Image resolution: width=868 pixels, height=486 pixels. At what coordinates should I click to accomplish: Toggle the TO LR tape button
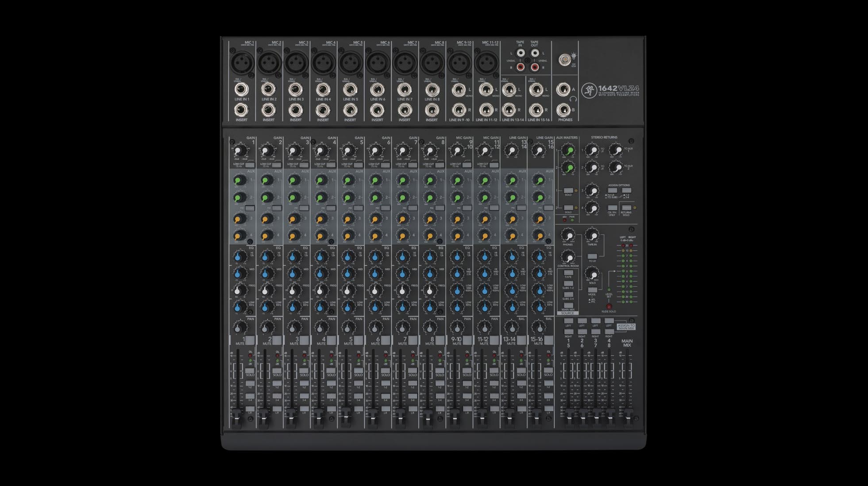click(x=593, y=257)
